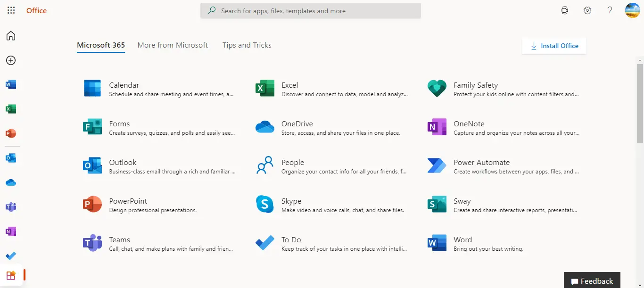This screenshot has width=644, height=288.
Task: Open Family Safety from the app list
Action: coord(504,89)
